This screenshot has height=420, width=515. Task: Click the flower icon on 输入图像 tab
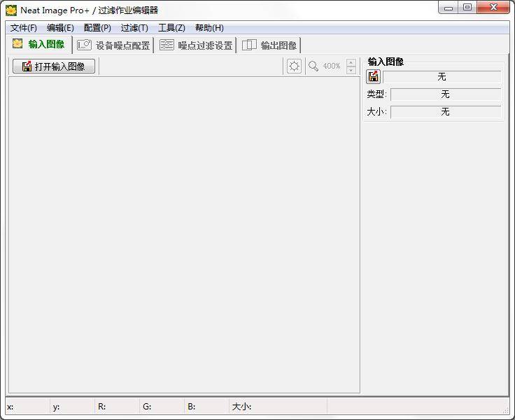pyautogui.click(x=17, y=44)
